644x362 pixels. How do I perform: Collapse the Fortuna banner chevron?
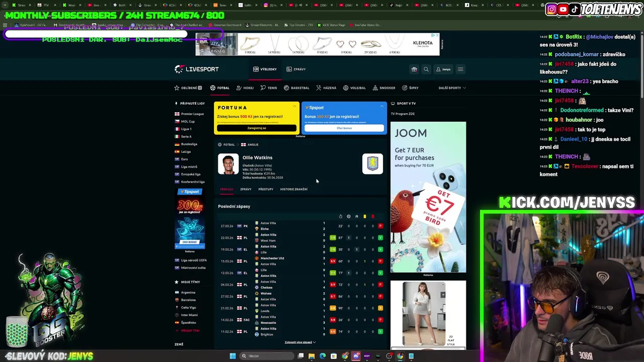pos(295,106)
